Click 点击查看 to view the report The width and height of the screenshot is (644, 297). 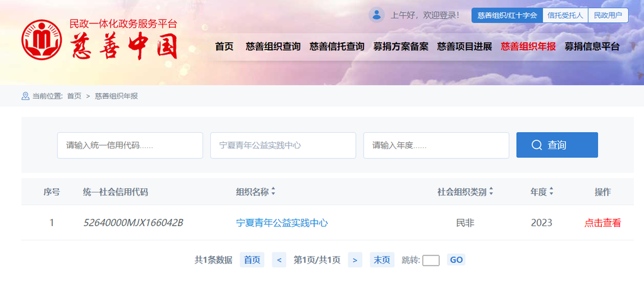(x=602, y=223)
